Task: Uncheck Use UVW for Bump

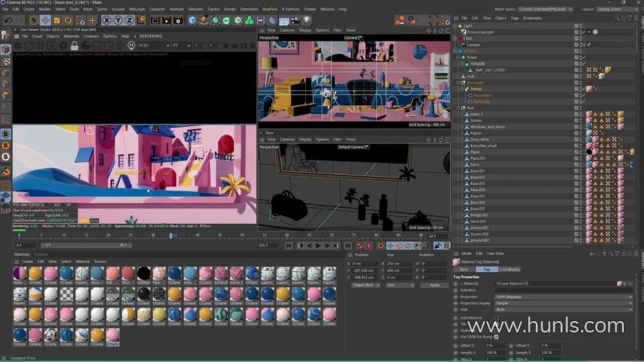Action: [x=496, y=336]
